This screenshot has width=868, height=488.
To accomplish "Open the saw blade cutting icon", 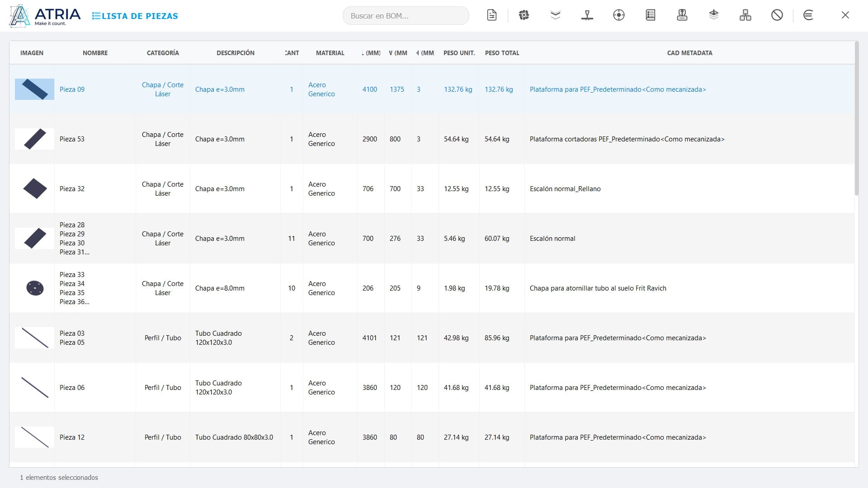I will [524, 15].
